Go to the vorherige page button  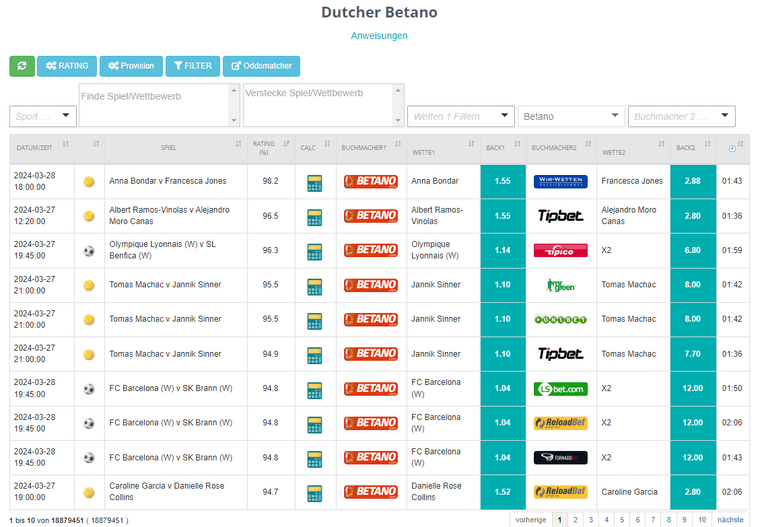point(531,520)
